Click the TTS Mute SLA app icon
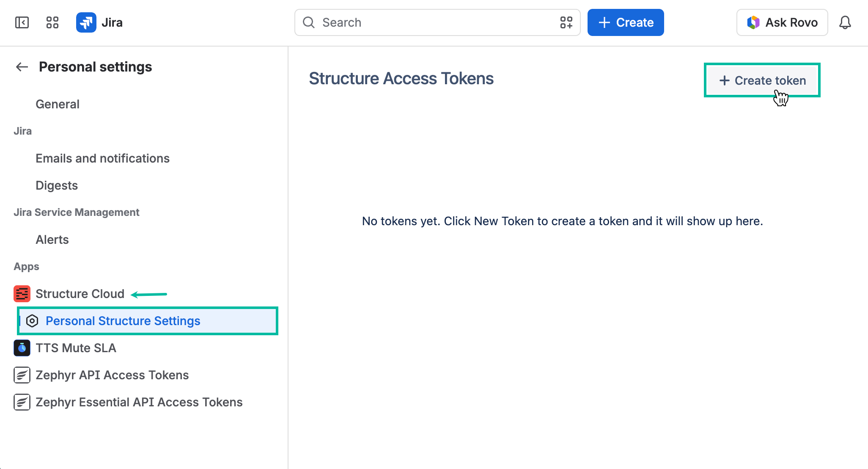The image size is (868, 469). point(22,348)
